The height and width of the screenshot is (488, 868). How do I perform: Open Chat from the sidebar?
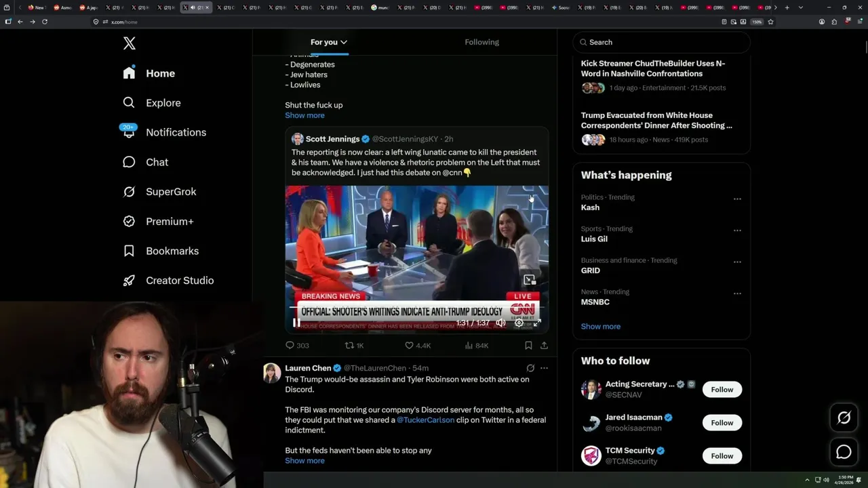tap(146, 162)
